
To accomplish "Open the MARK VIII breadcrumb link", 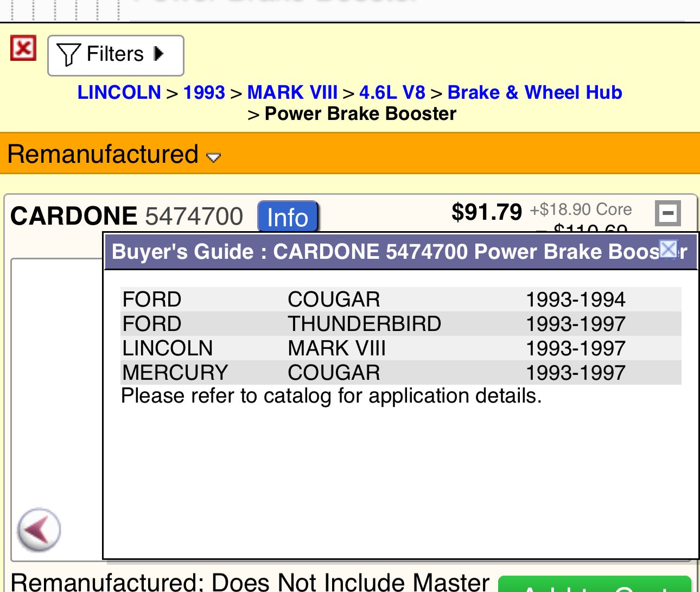I will tap(292, 93).
